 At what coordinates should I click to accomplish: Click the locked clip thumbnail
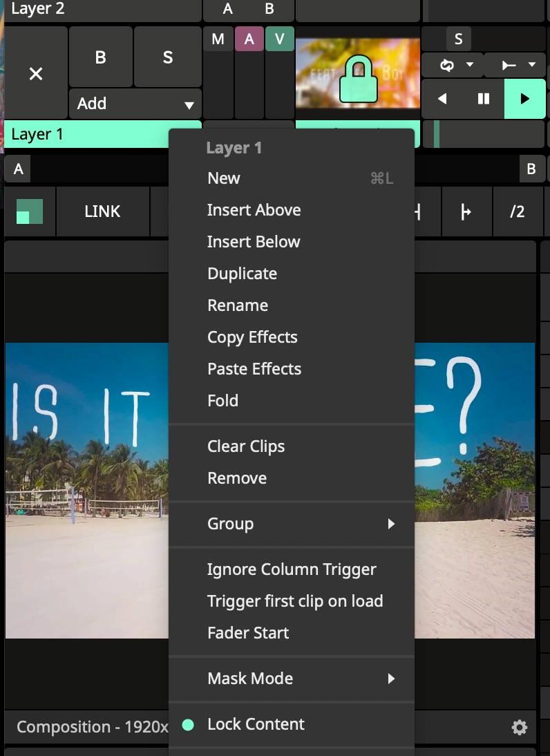coord(357,73)
